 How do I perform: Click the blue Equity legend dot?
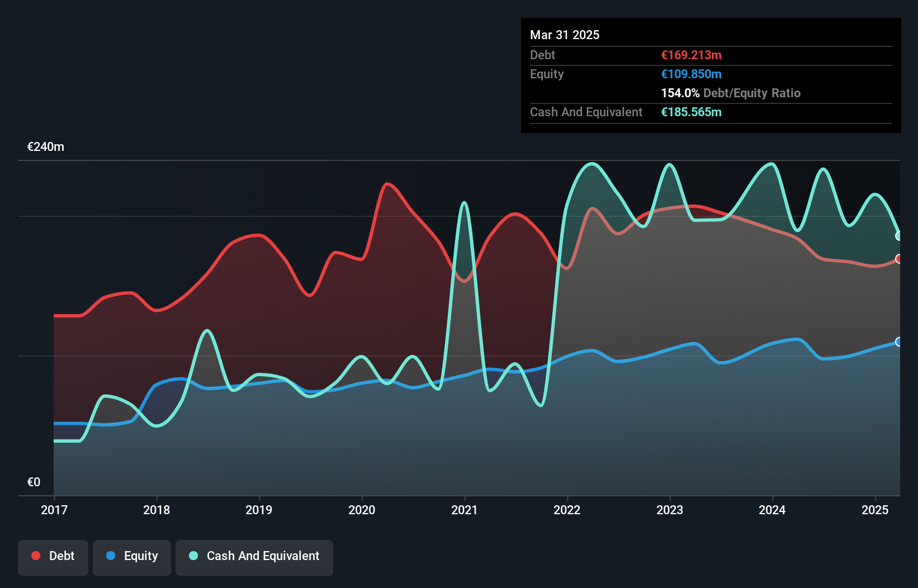111,556
